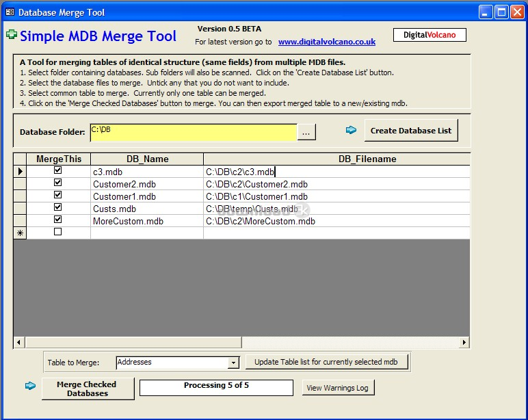This screenshot has width=528, height=420.
Task: Click Update Table list for currently selected mdb
Action: point(328,362)
